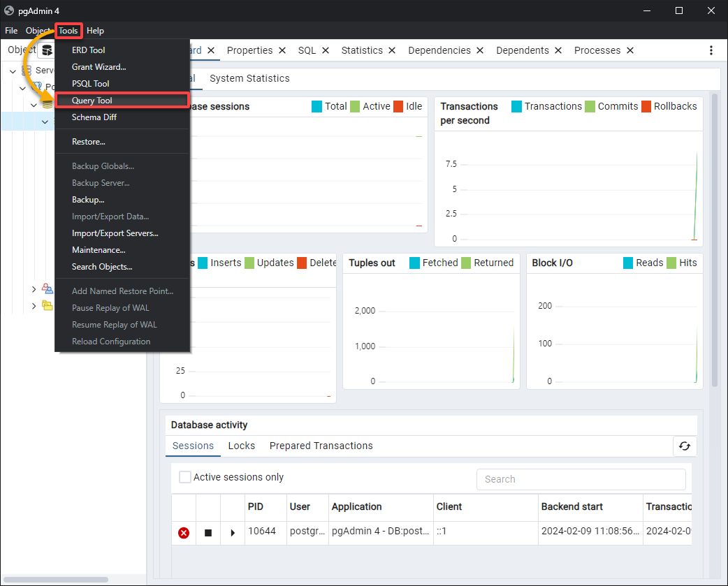This screenshot has width=728, height=586.
Task: Select Search Objects... menu item
Action: (122, 266)
